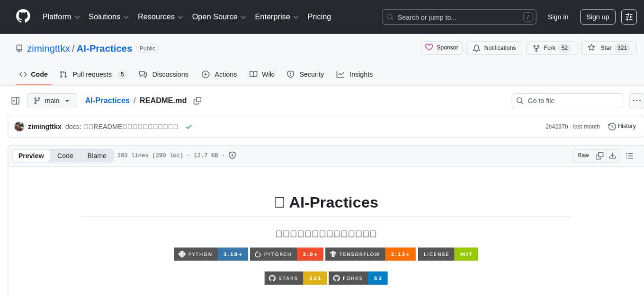Click the Go to file search field

pyautogui.click(x=567, y=100)
